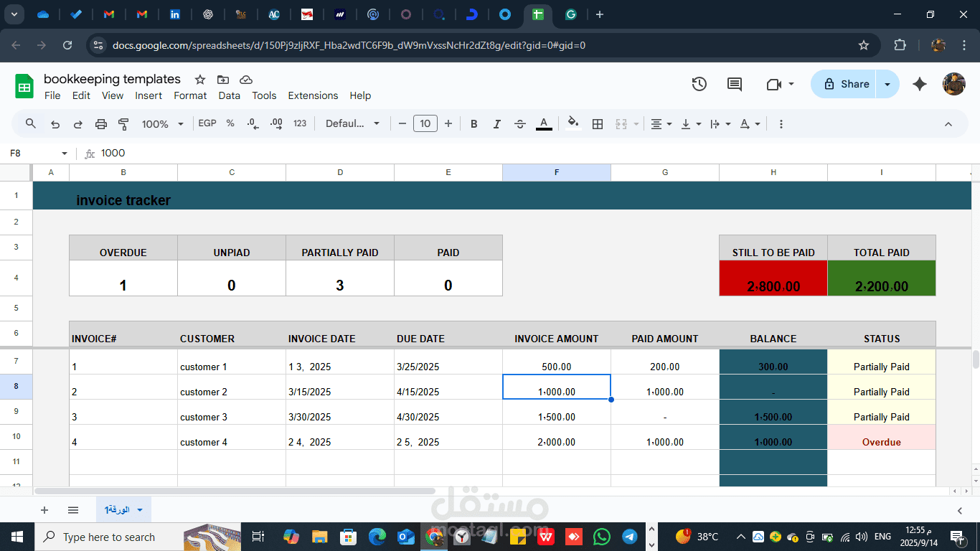Print the spreadsheet
Image resolution: width=980 pixels, height=551 pixels.
101,124
